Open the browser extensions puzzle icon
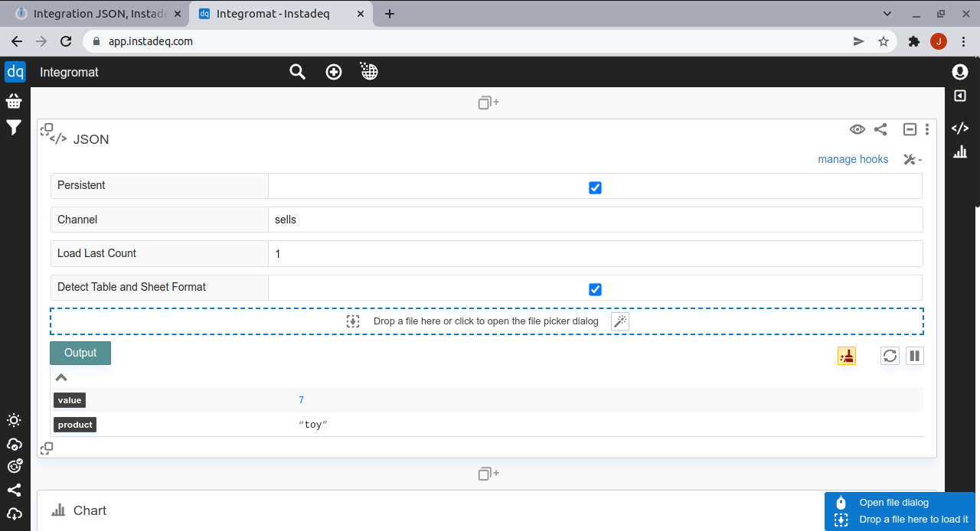This screenshot has height=531, width=980. (913, 41)
